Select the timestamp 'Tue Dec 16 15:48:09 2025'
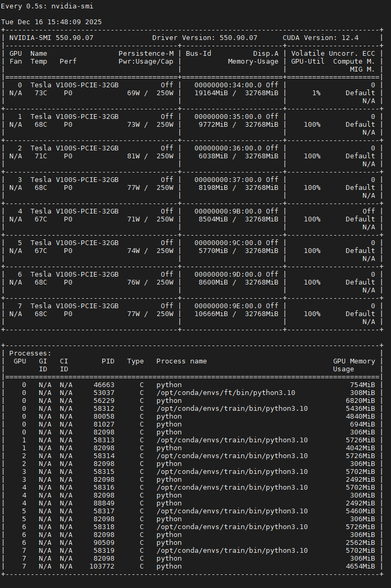The width and height of the screenshot is (391, 588). [x=52, y=22]
